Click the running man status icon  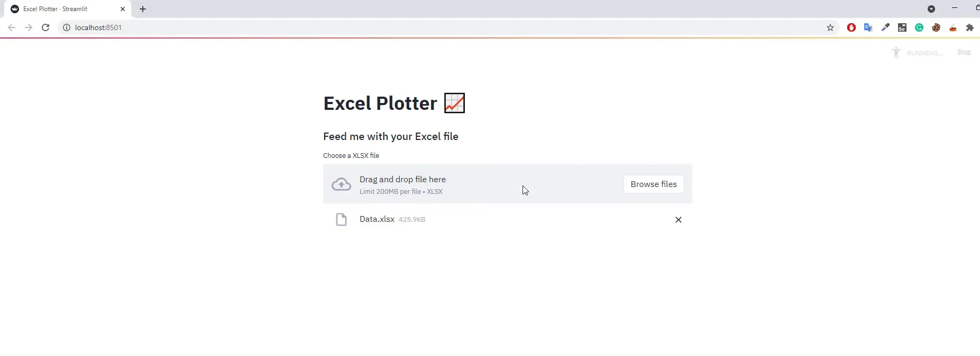896,52
